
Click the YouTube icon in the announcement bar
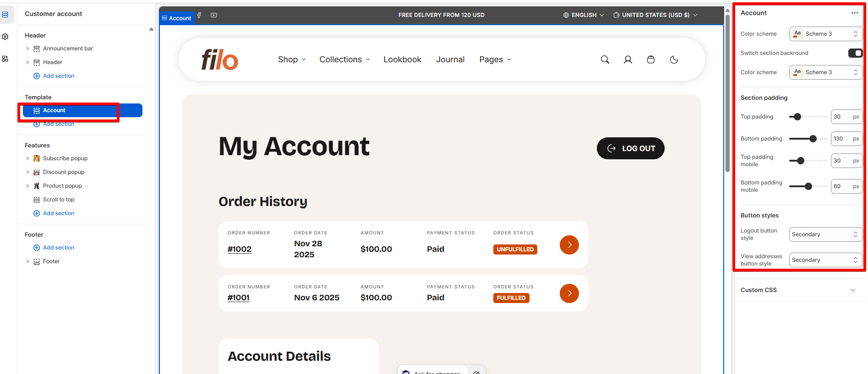[x=214, y=15]
